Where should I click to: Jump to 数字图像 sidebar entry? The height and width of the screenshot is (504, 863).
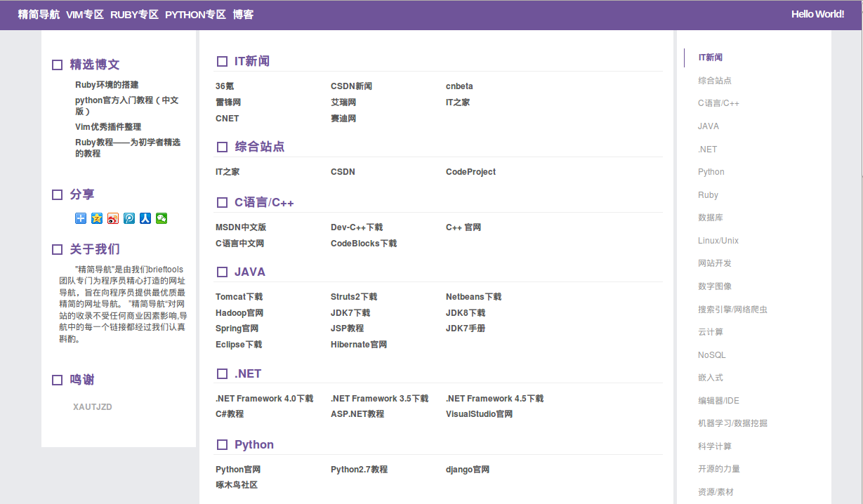point(715,286)
